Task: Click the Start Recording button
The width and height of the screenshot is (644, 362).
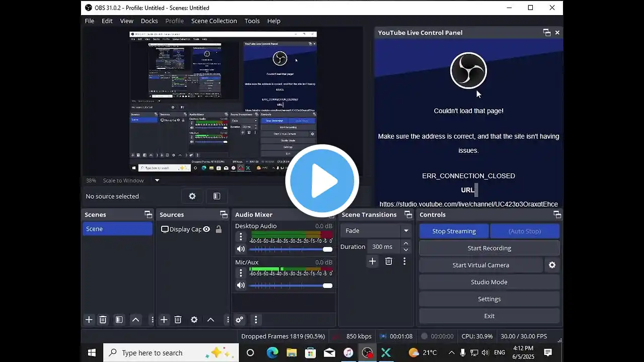Action: (x=489, y=248)
